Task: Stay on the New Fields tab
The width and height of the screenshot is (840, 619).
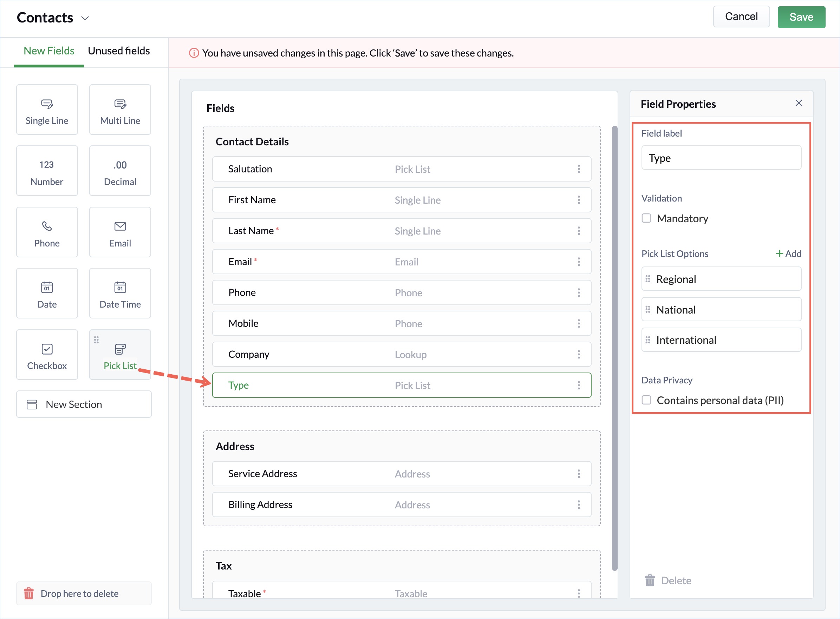Action: 48,51
